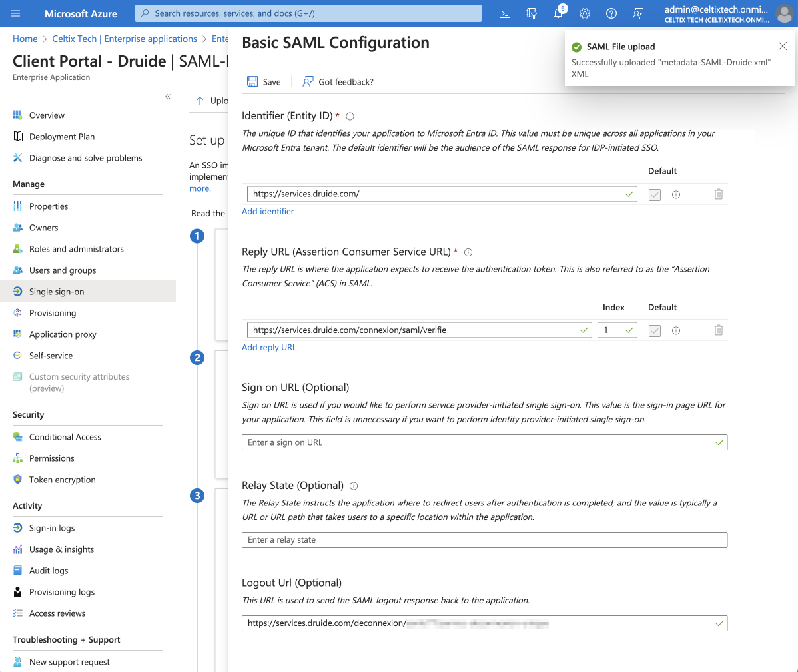Open the portal settings gear
This screenshot has width=798, height=672.
(x=585, y=13)
